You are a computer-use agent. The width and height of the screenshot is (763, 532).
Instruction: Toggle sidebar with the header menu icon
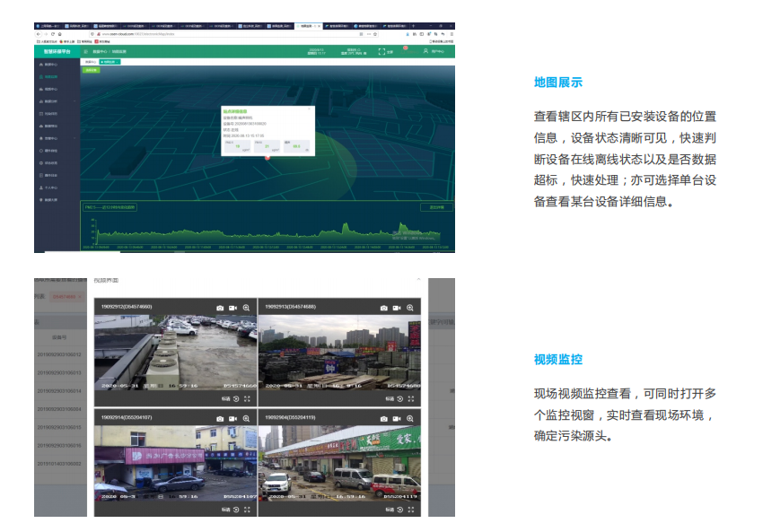pos(85,51)
